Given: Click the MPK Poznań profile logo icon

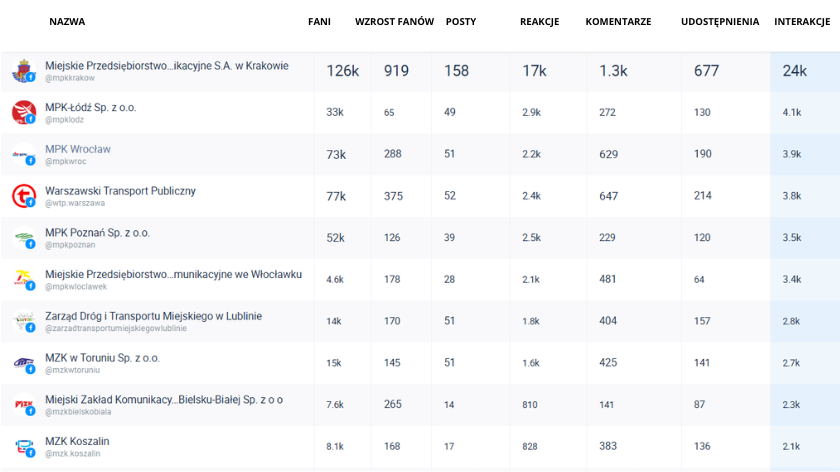Looking at the screenshot, I should click(x=23, y=238).
